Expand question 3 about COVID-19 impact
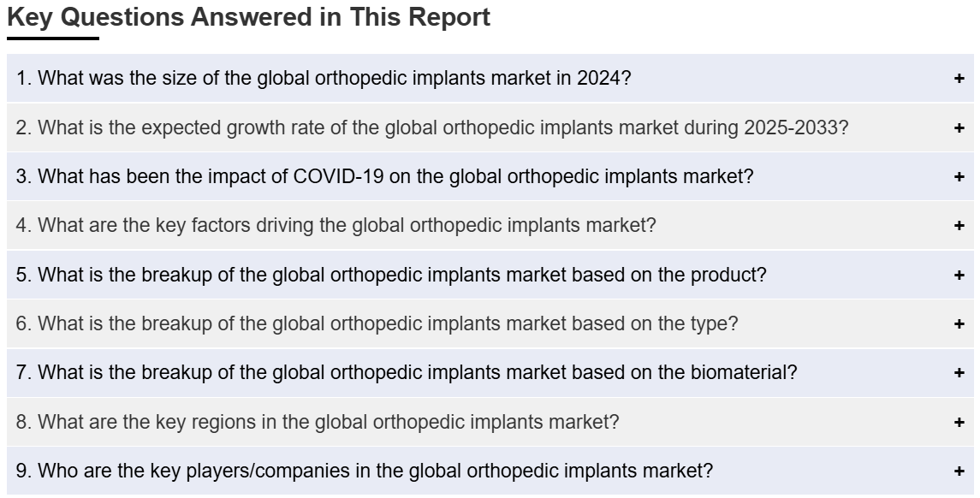980x498 pixels. (384, 177)
